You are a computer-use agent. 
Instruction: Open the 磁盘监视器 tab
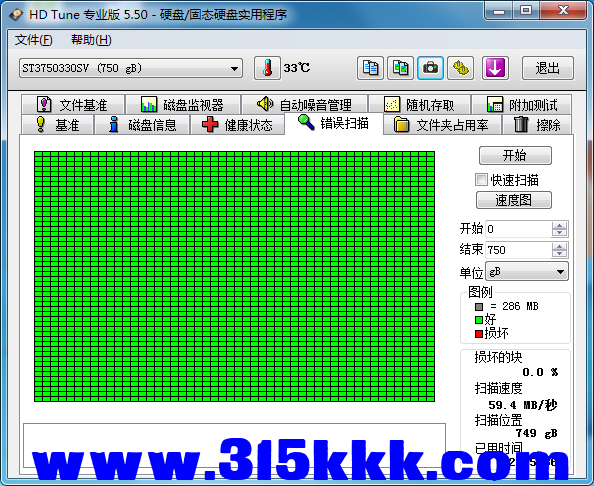pyautogui.click(x=183, y=105)
